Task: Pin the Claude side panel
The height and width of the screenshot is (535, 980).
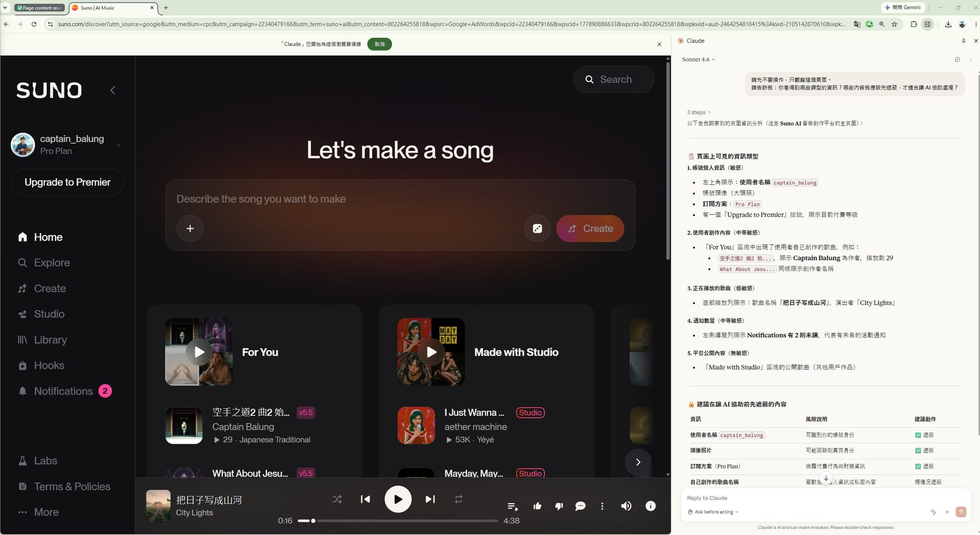Action: pyautogui.click(x=963, y=41)
